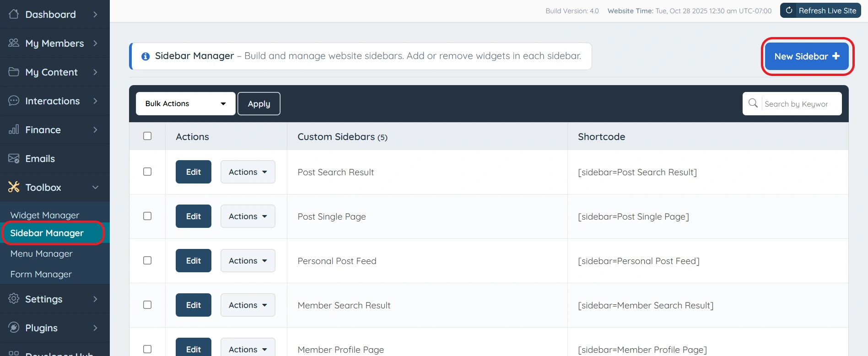Open Actions dropdown for Post Search Result

248,172
